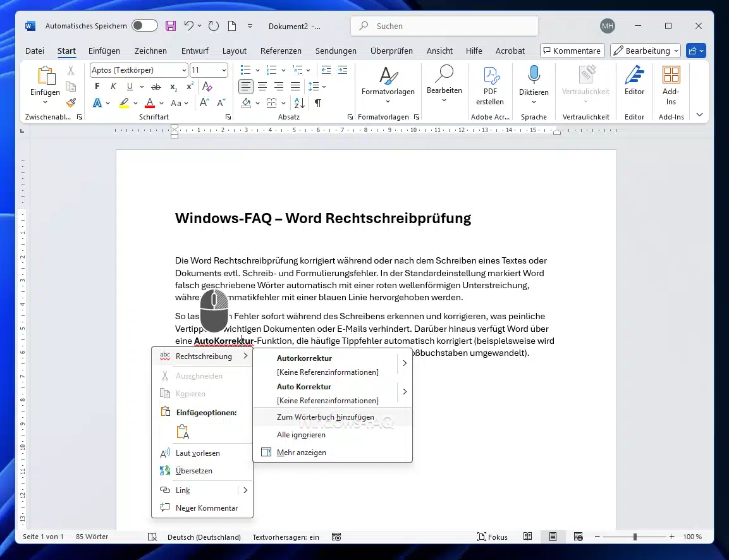Click Deutsch (Deutschland) language indicator
This screenshot has width=729, height=560.
pos(204,537)
